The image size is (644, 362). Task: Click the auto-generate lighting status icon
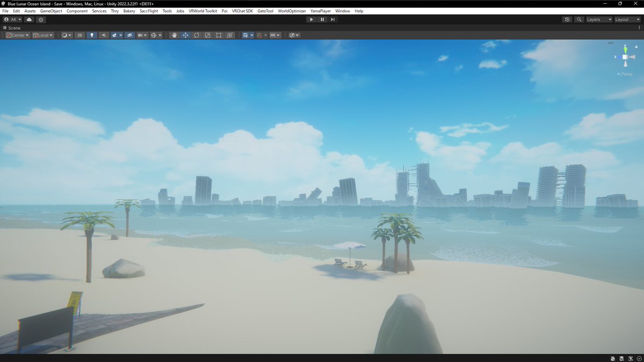pyautogui.click(x=630, y=358)
